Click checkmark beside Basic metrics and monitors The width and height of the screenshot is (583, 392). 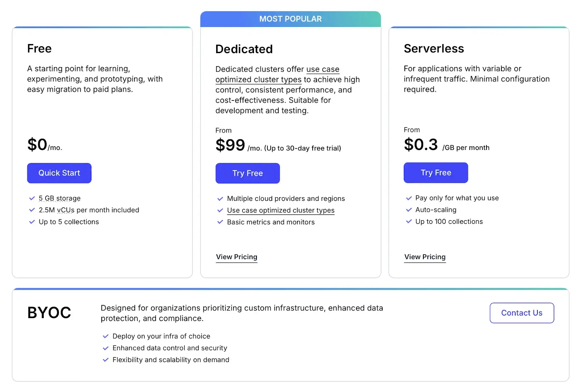pos(220,222)
